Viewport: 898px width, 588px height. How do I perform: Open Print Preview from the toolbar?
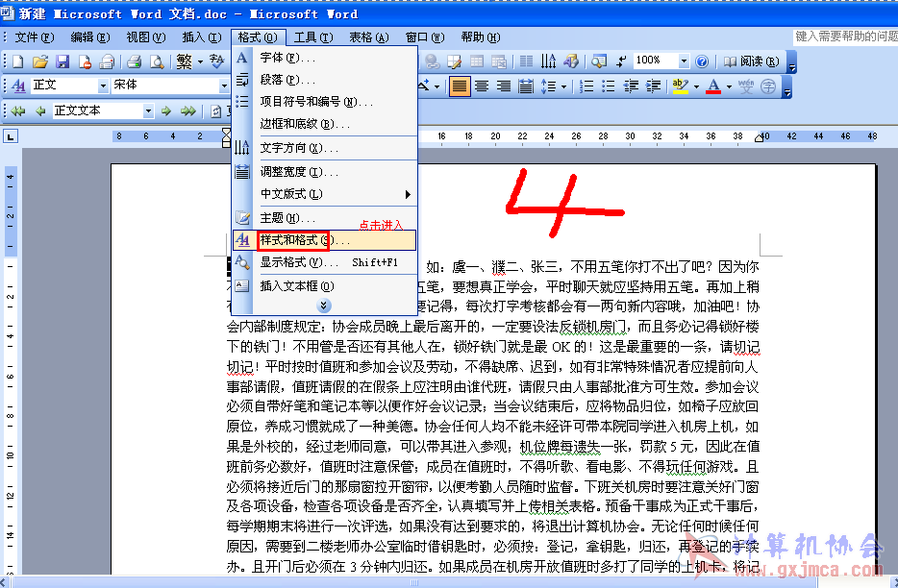tap(157, 61)
